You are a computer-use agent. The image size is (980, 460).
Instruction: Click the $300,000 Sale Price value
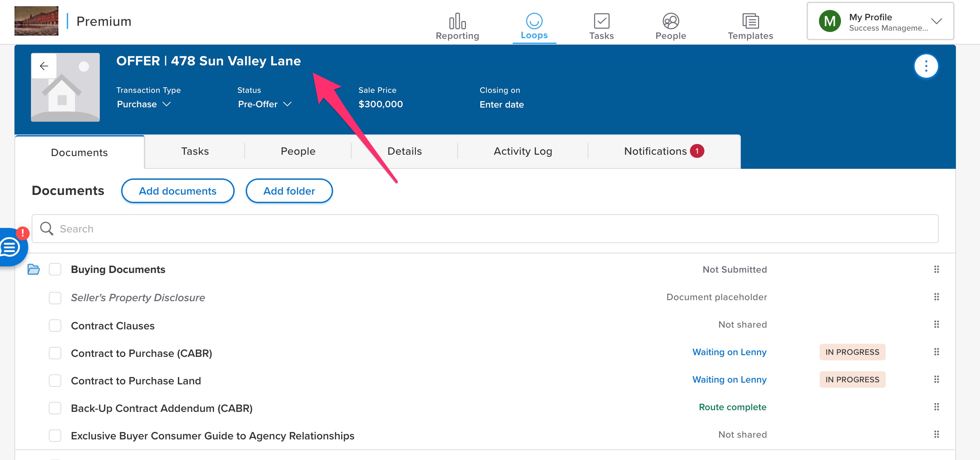(x=381, y=104)
